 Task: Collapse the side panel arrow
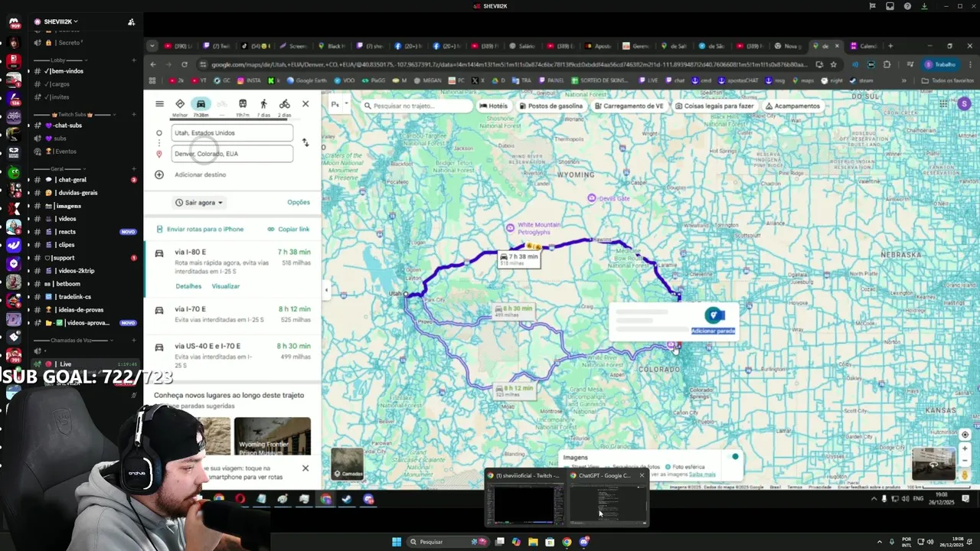(326, 289)
